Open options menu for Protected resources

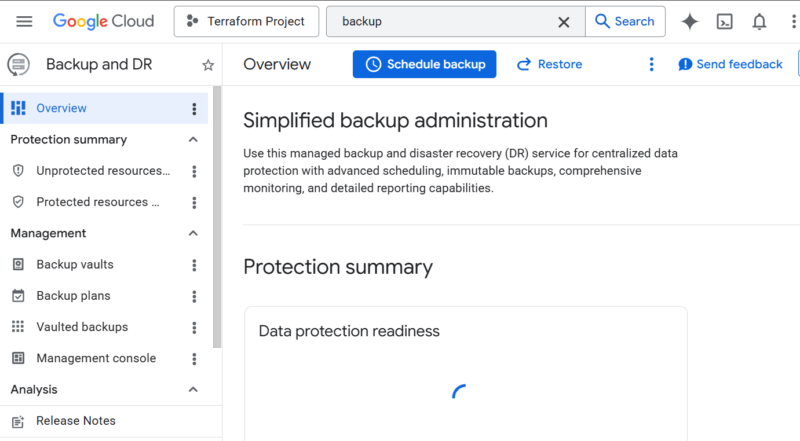tap(194, 203)
